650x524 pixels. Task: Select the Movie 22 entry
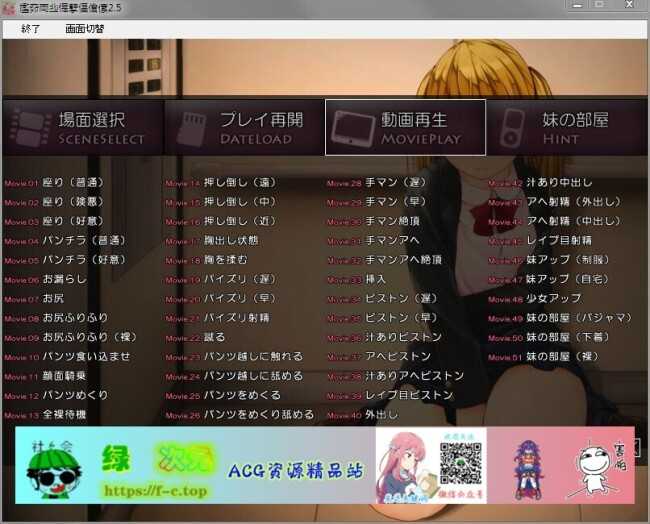tap(195, 337)
